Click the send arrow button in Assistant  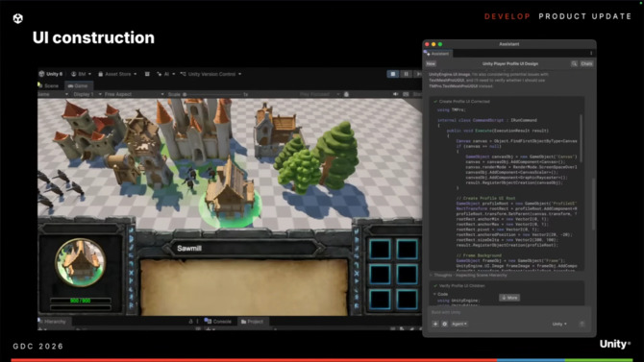(x=582, y=324)
